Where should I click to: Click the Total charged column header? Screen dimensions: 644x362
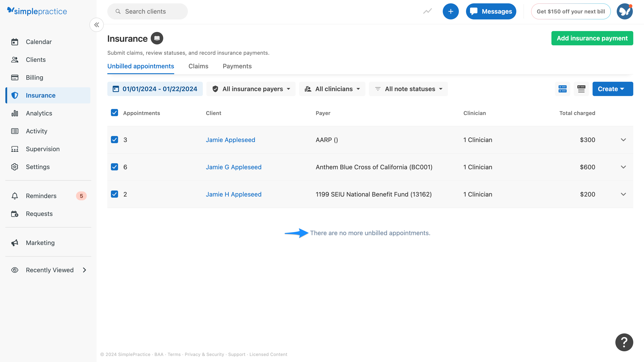[577, 113]
